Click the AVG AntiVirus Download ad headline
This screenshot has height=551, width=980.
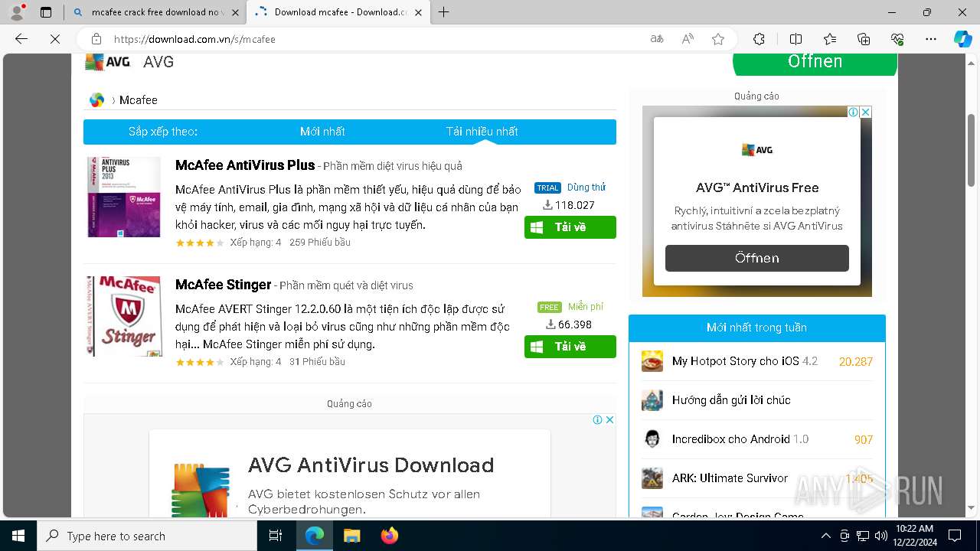tap(371, 465)
